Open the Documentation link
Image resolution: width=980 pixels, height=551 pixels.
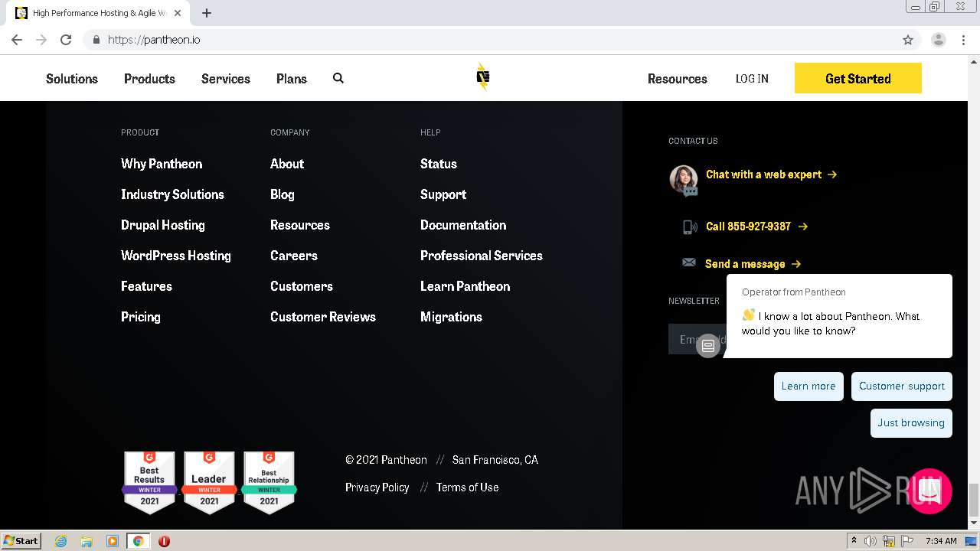pyautogui.click(x=463, y=225)
